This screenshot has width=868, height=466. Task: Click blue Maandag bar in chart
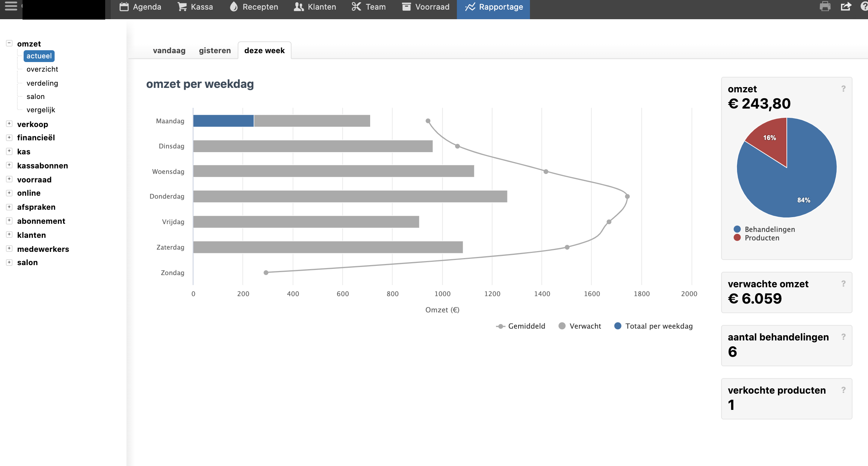click(x=223, y=121)
